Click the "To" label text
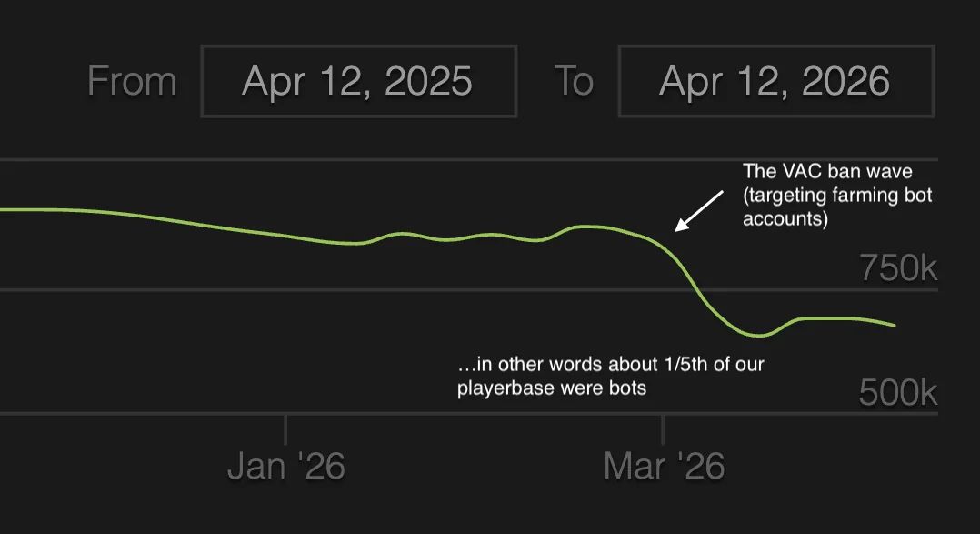Screen dimensions: 980x534 point(574,82)
